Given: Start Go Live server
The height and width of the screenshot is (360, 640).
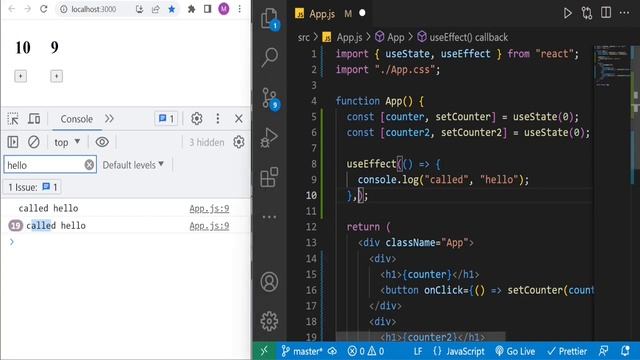Looking at the screenshot, I should click(x=515, y=351).
